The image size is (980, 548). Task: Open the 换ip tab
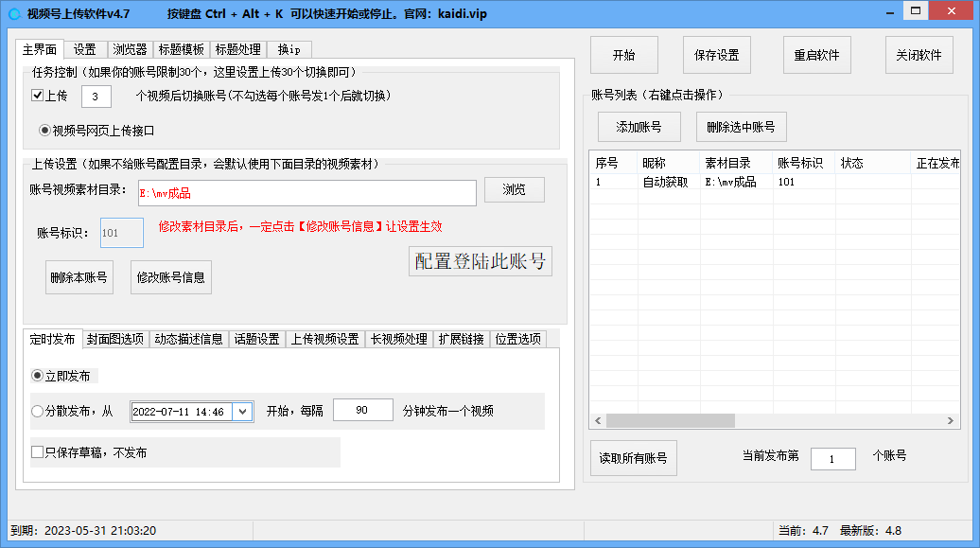pyautogui.click(x=289, y=49)
